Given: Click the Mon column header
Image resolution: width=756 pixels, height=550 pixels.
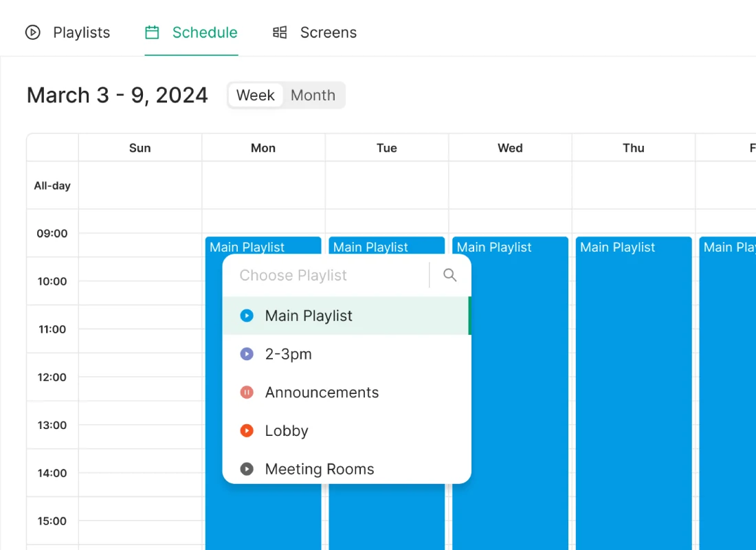Looking at the screenshot, I should tap(263, 148).
